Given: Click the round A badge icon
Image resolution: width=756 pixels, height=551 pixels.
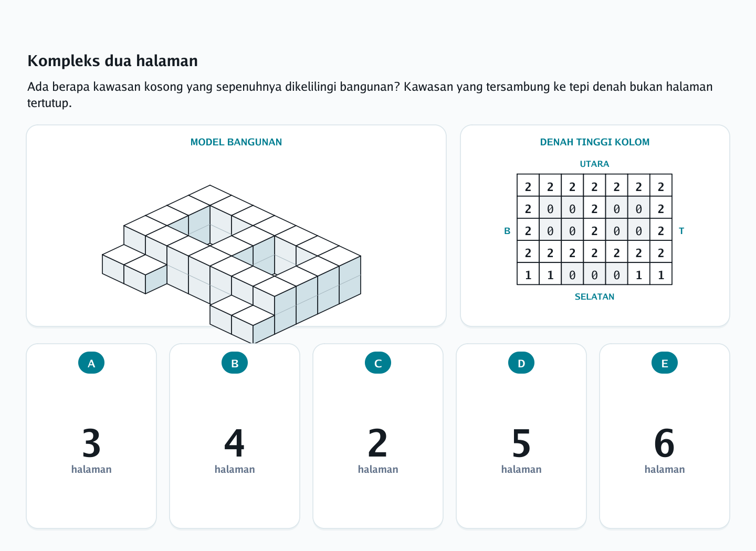Looking at the screenshot, I should tap(91, 363).
